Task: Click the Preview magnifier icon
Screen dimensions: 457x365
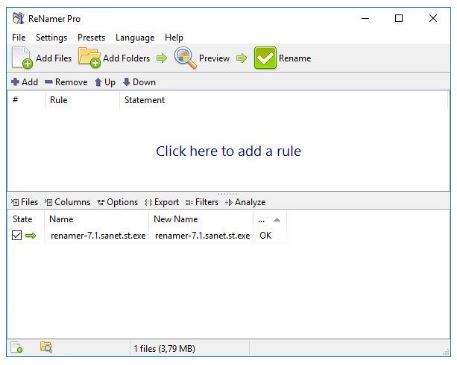Action: [x=185, y=58]
